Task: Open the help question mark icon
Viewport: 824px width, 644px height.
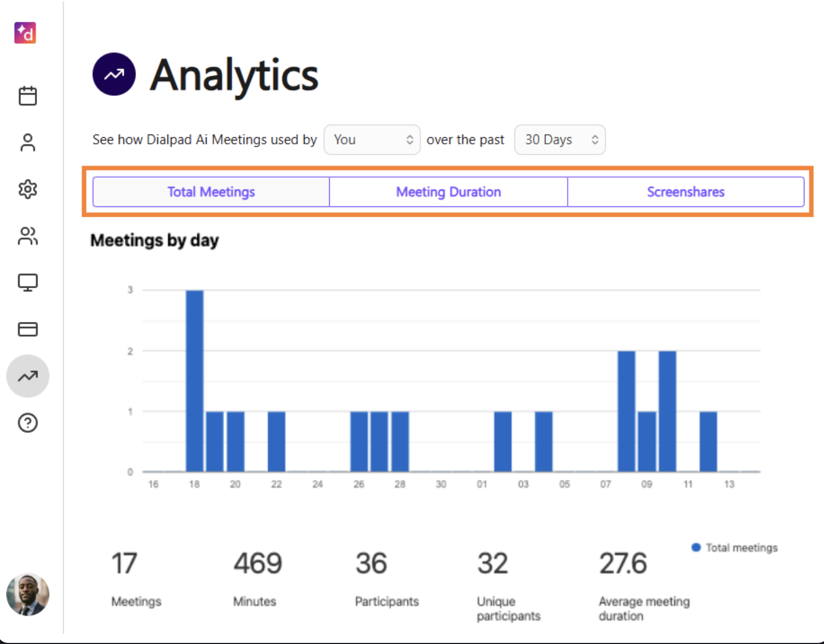Action: [28, 423]
